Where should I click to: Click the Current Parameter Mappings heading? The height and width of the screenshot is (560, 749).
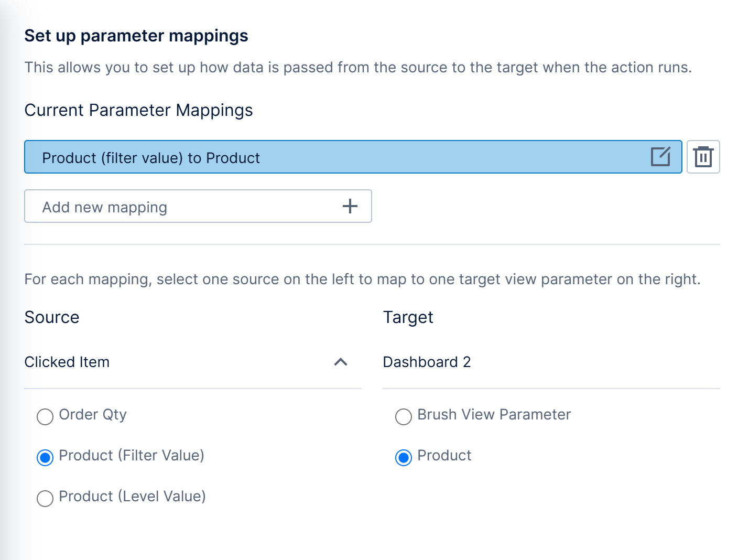point(138,111)
